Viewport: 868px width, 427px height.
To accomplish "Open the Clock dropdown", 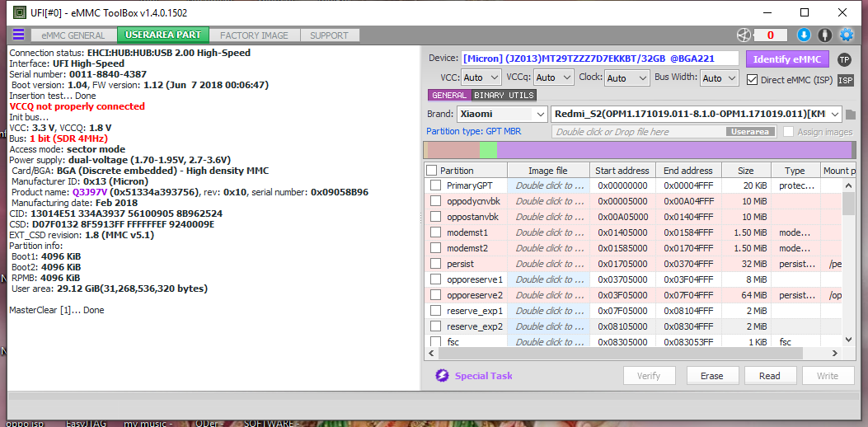I will click(627, 78).
